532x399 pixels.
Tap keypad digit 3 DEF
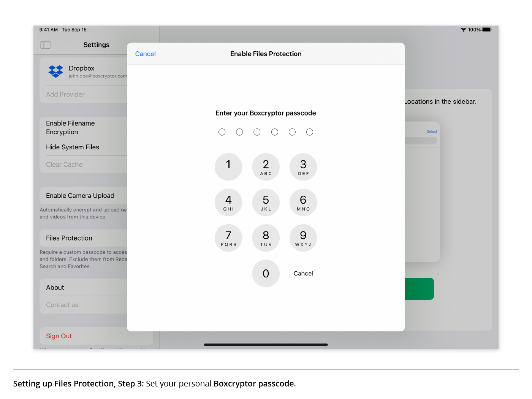303,167
